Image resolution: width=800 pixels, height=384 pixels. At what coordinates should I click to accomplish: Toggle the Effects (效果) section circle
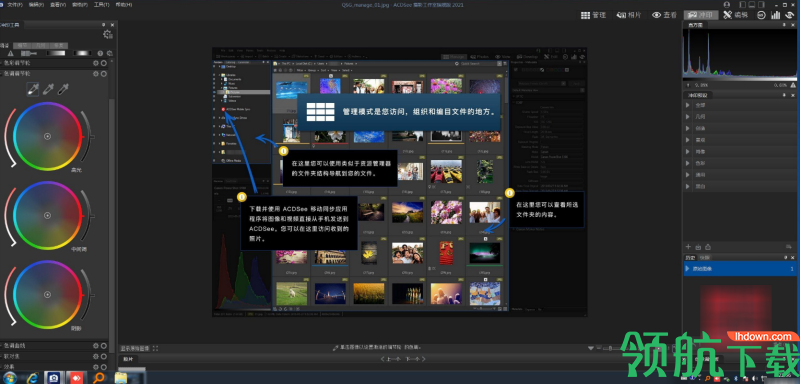pyautogui.click(x=104, y=367)
